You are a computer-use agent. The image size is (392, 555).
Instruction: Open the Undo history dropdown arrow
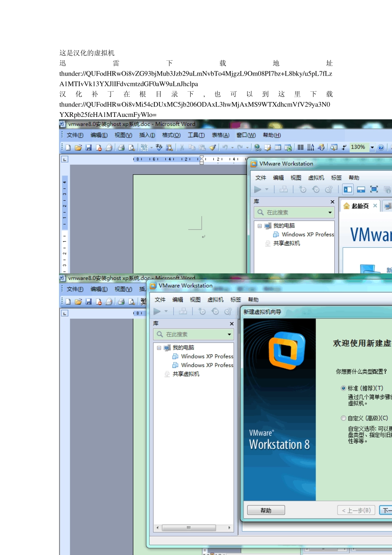(x=232, y=147)
